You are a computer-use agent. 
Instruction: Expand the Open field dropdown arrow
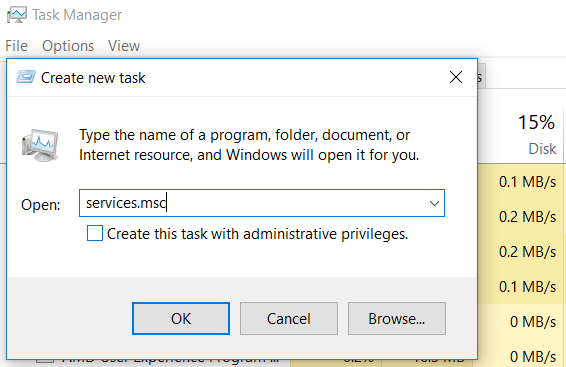click(x=434, y=203)
